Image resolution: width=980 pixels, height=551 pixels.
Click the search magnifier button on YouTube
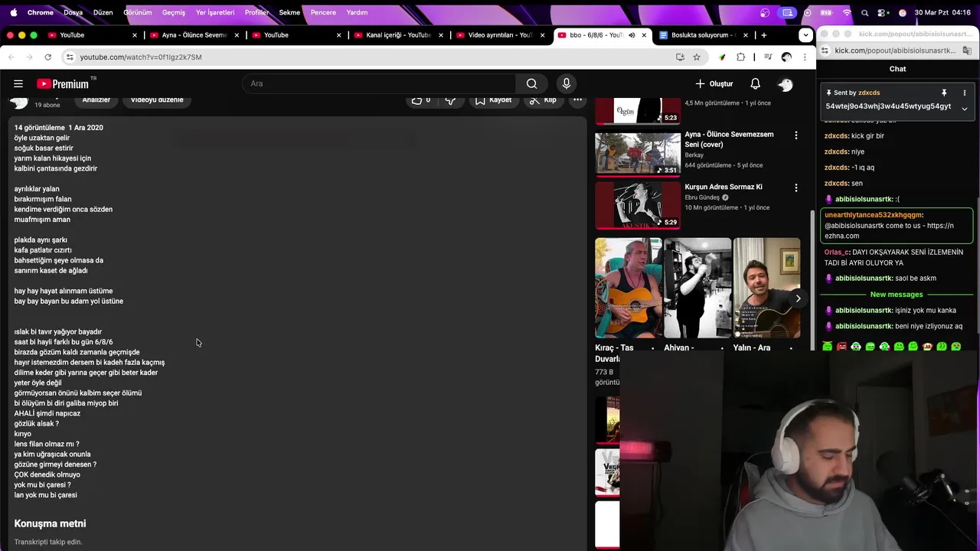pyautogui.click(x=531, y=83)
